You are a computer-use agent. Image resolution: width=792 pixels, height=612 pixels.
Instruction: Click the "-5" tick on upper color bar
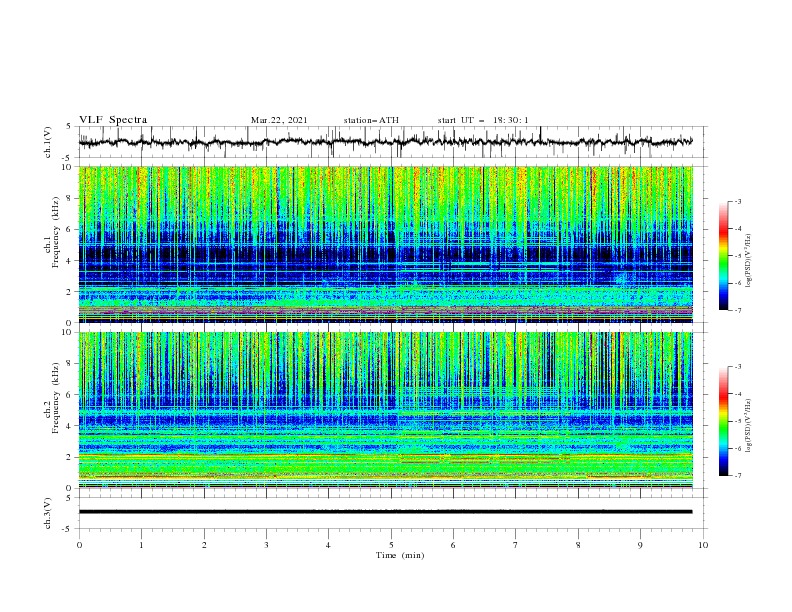(737, 256)
